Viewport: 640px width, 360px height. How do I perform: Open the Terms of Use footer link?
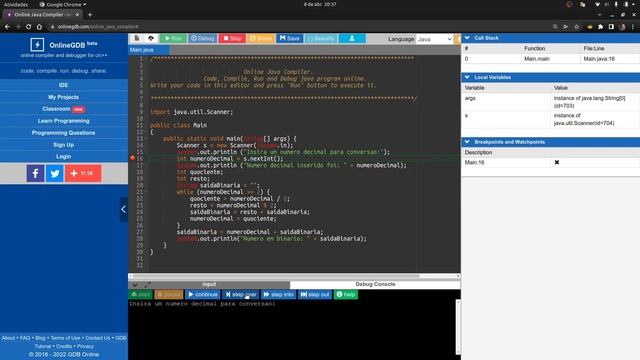(x=65, y=338)
